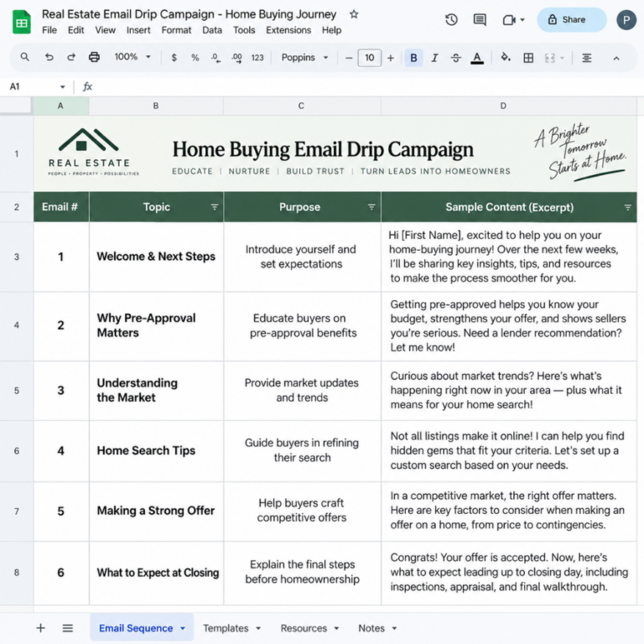This screenshot has width=644, height=644.
Task: Toggle strikethrough formatting button
Action: point(456,58)
